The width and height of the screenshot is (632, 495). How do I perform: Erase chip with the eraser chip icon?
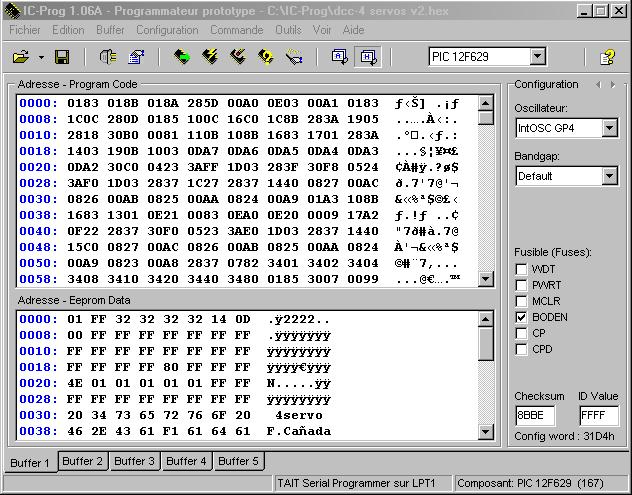tap(238, 57)
